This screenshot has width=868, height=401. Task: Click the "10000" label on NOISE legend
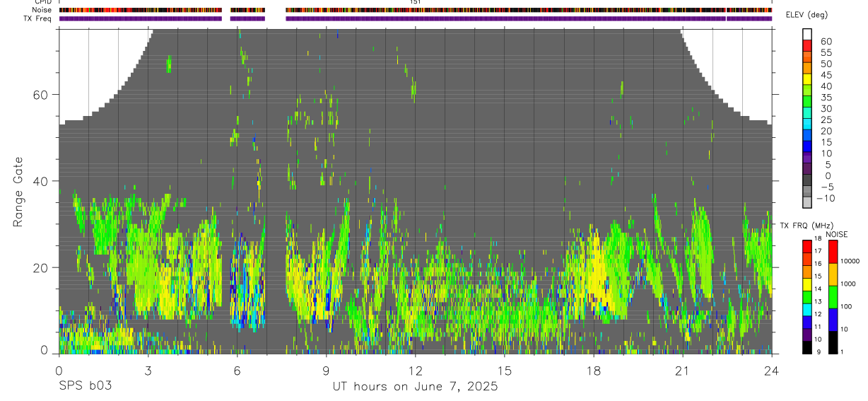point(850,262)
